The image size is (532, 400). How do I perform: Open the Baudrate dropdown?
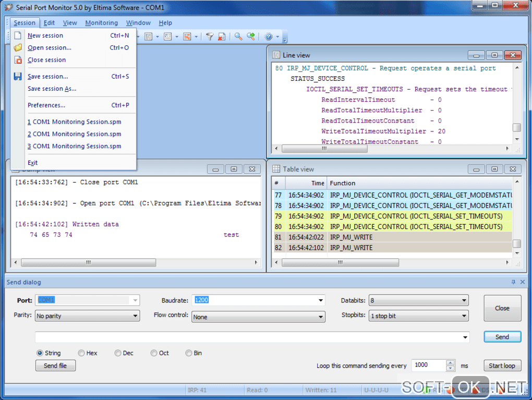pos(320,300)
